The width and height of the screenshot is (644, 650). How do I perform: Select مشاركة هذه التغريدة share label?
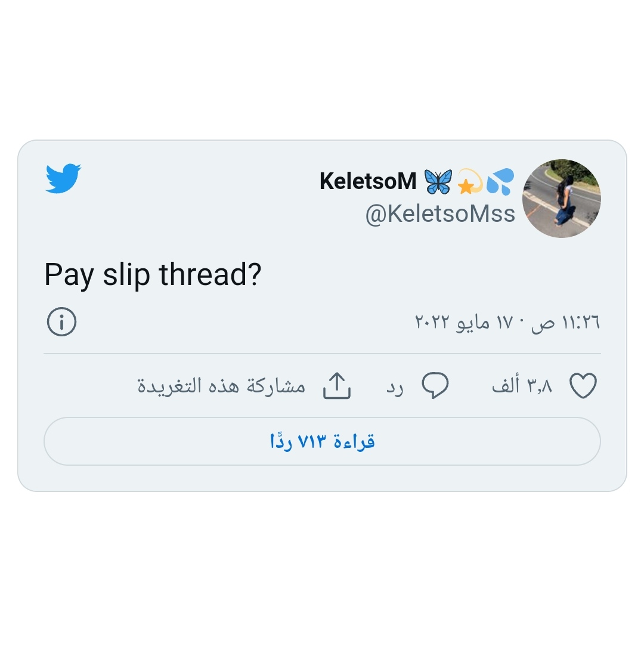[x=221, y=385]
